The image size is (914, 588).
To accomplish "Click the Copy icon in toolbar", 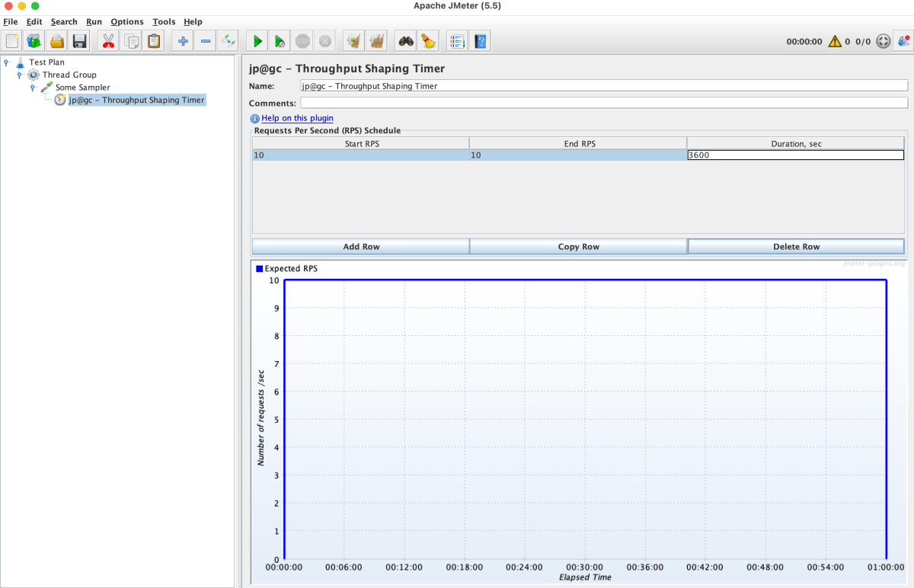I will pyautogui.click(x=131, y=41).
